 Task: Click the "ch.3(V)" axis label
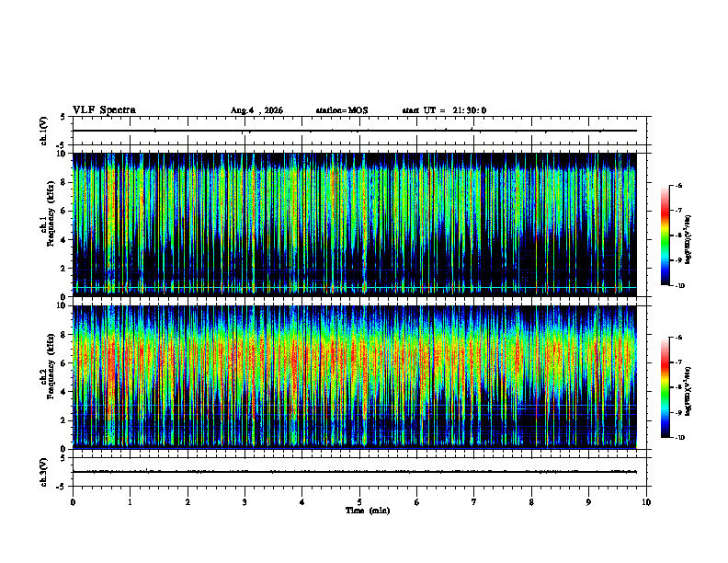point(44,472)
